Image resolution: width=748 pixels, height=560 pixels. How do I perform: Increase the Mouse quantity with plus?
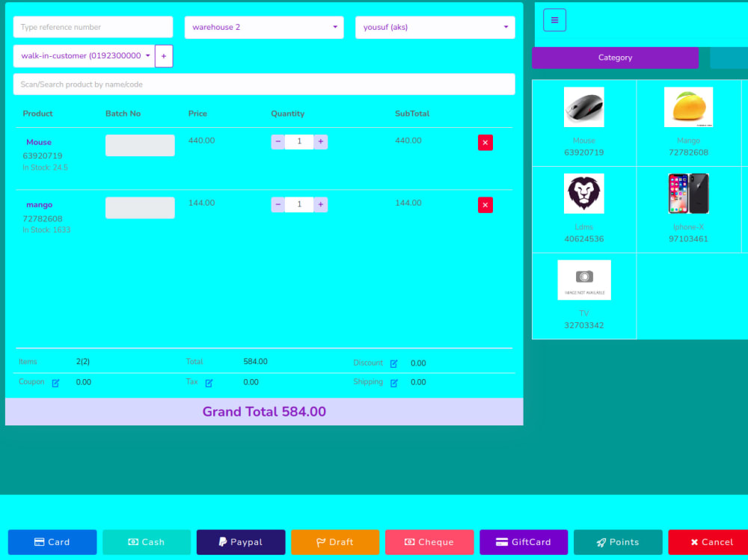(321, 141)
